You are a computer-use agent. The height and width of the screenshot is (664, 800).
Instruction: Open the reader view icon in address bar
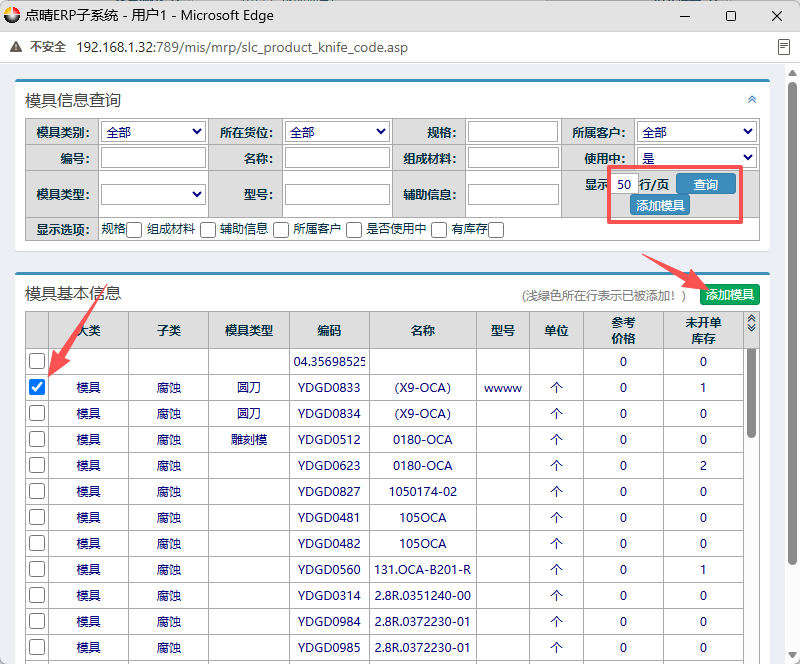point(783,47)
